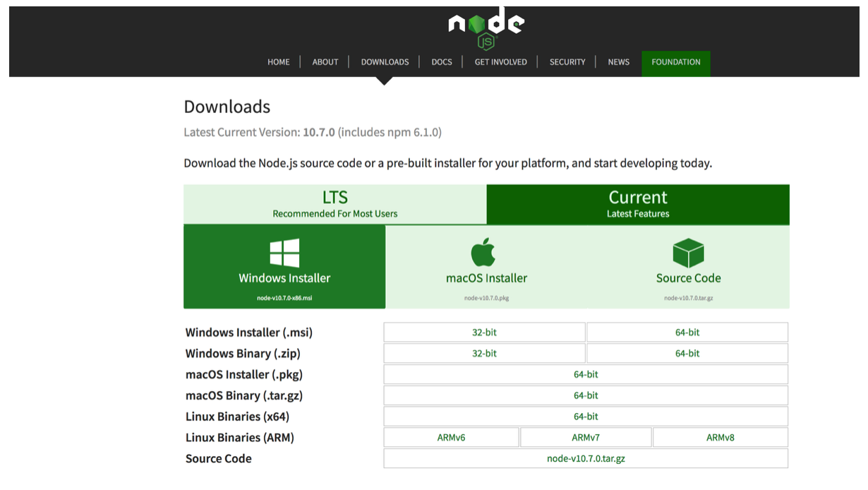This screenshot has height=490, width=868.
Task: Click the Latest Current Version 10.7.0 text
Action: pyautogui.click(x=313, y=133)
